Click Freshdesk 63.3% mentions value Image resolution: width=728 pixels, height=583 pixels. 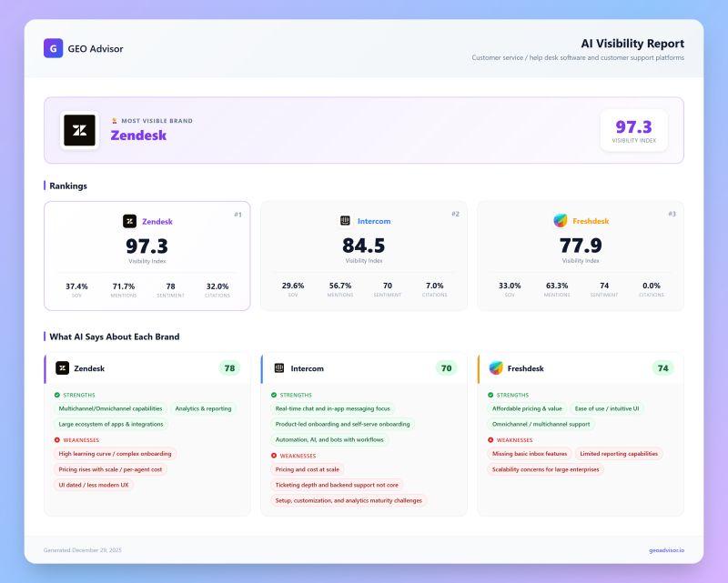[x=557, y=286]
